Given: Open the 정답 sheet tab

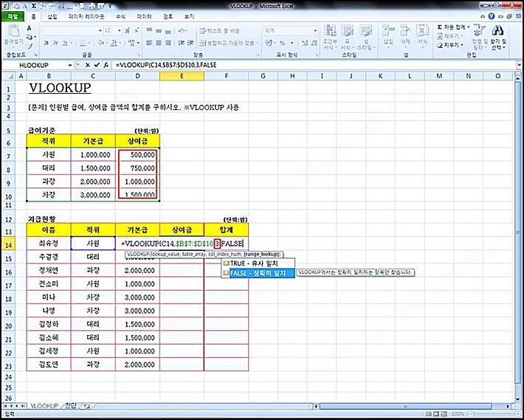Looking at the screenshot, I should pyautogui.click(x=71, y=406).
